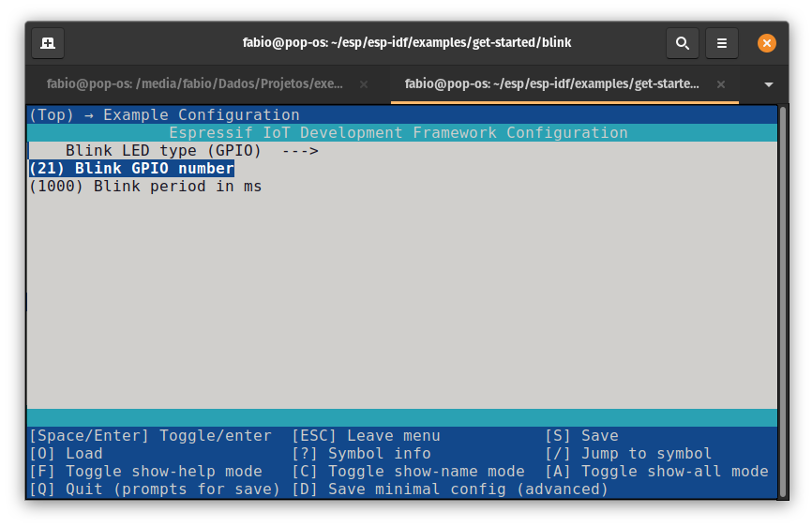The height and width of the screenshot is (527, 812).
Task: Click the [D] Save minimal config (advanced) hint
Action: 450,489
